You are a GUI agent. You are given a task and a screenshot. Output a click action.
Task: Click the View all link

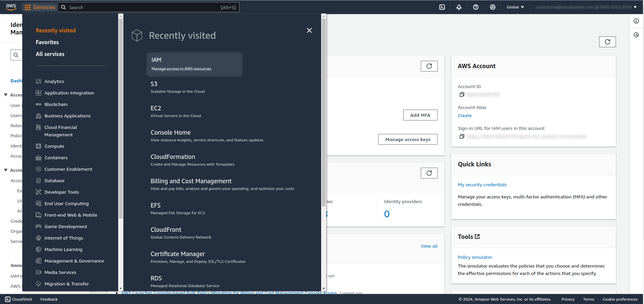[429, 246]
